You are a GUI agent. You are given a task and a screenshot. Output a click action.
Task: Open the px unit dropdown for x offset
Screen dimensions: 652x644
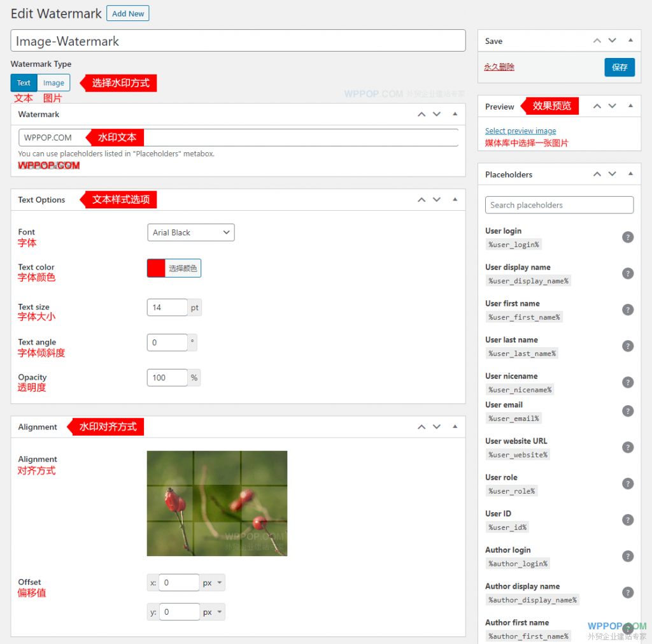pyautogui.click(x=213, y=583)
